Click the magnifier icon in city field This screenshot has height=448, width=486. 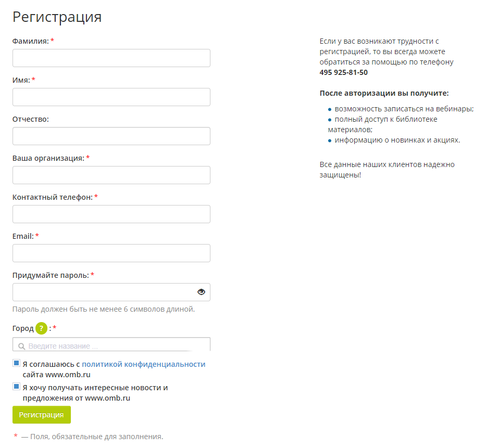pos(21,346)
